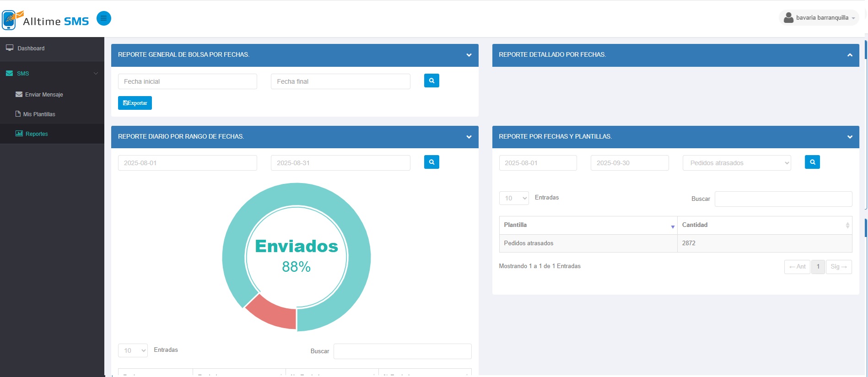Collapse Reporte por Fechas y Plantillas panel
Viewport: 868px width, 377px height.
point(850,137)
